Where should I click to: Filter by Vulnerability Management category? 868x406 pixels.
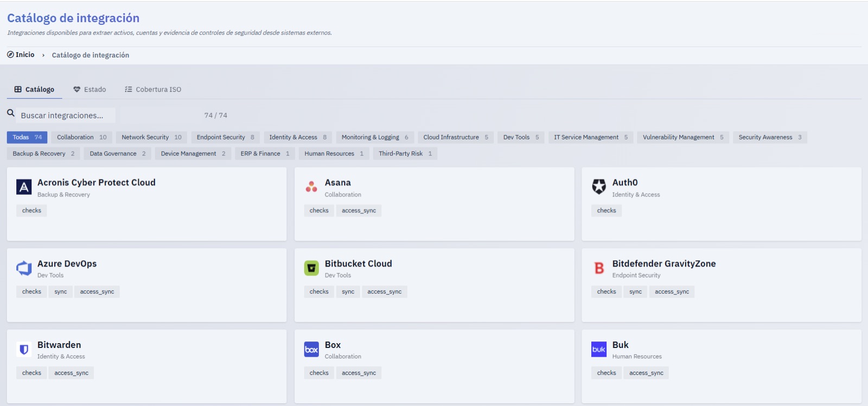pyautogui.click(x=684, y=137)
